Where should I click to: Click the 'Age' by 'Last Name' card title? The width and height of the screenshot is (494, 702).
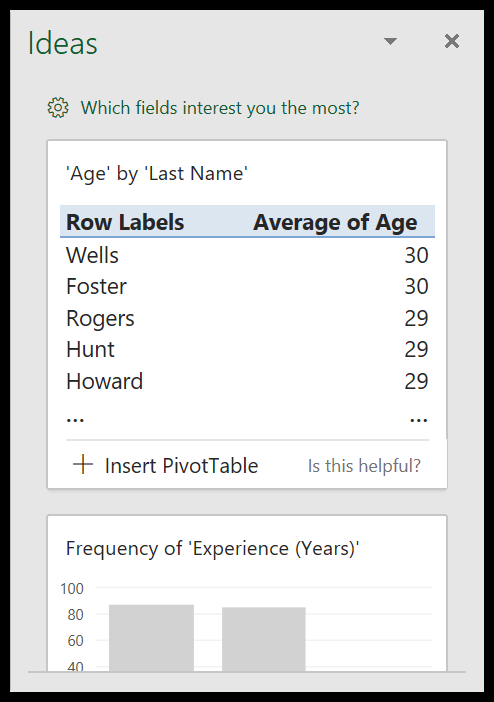coord(157,174)
